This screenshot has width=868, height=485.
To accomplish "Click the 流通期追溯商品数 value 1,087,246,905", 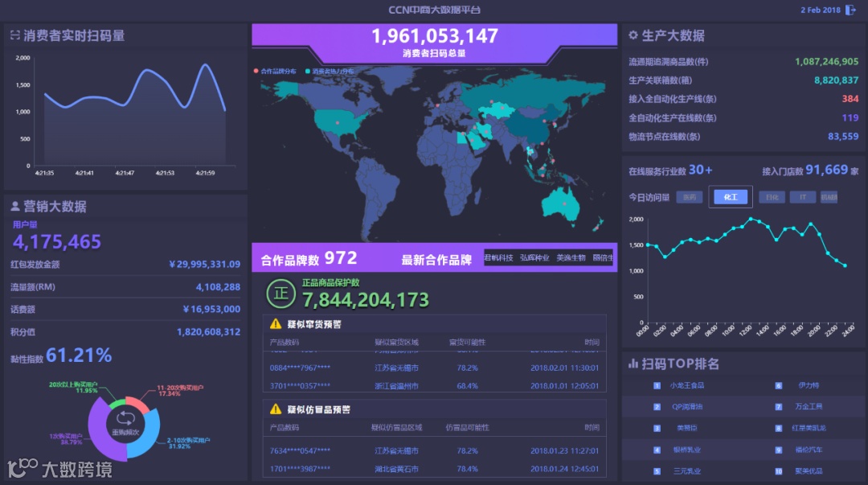I will [826, 61].
